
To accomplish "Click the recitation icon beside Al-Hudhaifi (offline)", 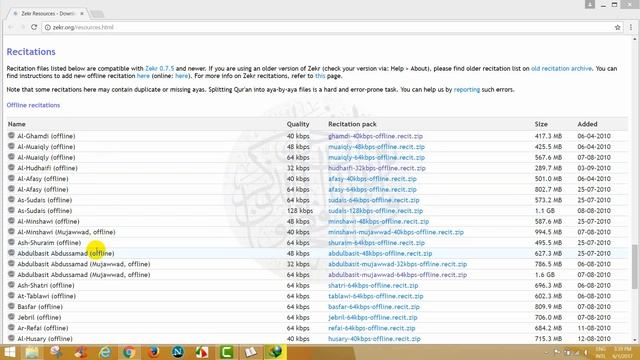I will 11,167.
